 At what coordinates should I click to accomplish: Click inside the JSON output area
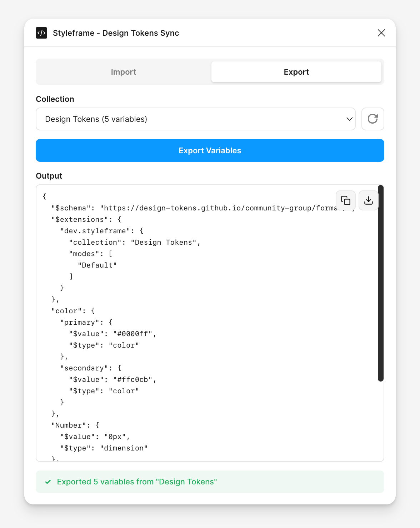(179, 322)
